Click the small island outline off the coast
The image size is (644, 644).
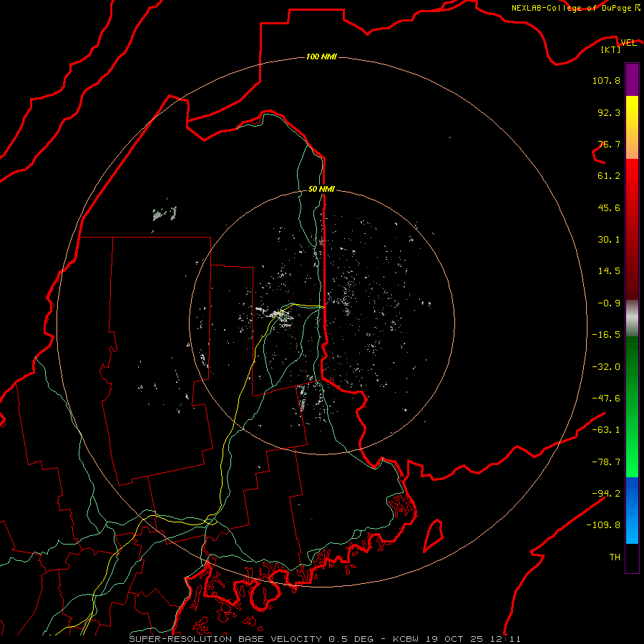click(x=434, y=535)
